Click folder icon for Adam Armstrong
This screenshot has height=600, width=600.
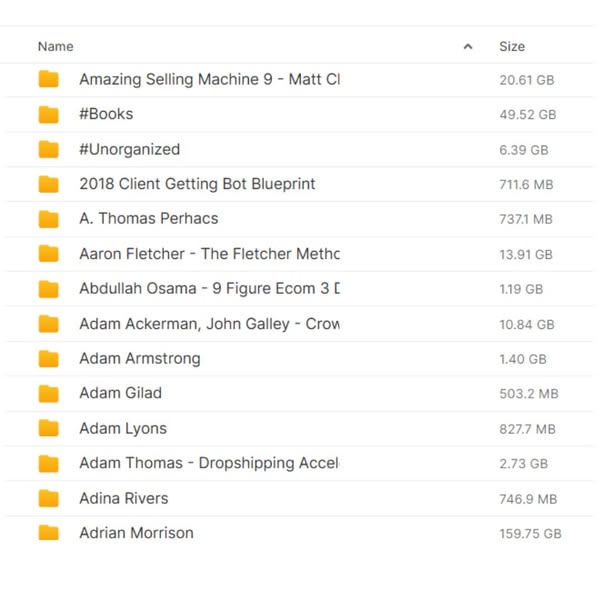(48, 359)
